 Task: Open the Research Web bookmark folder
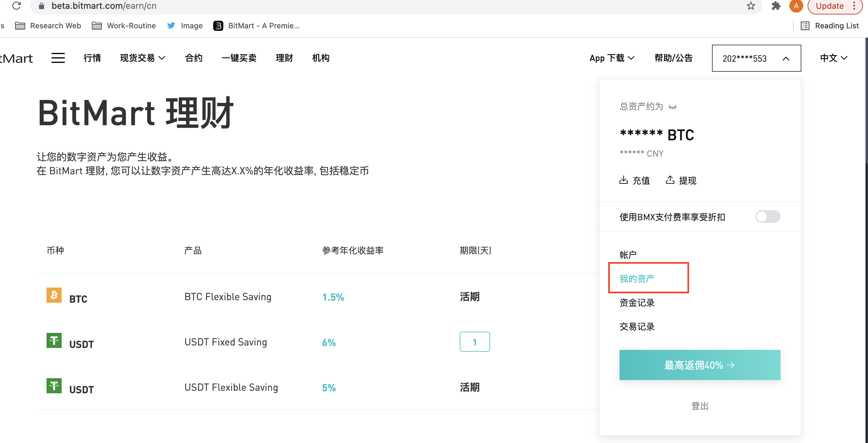coord(48,25)
